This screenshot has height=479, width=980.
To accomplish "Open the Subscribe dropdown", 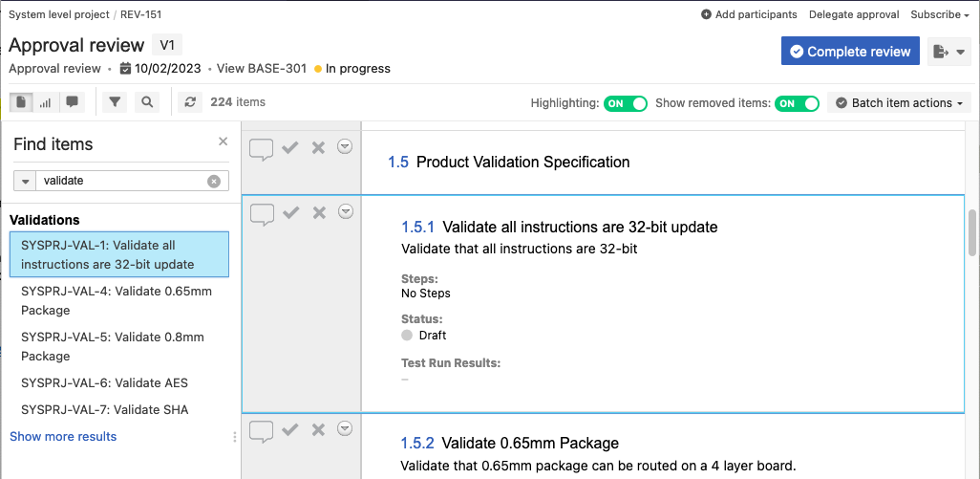I will (939, 14).
